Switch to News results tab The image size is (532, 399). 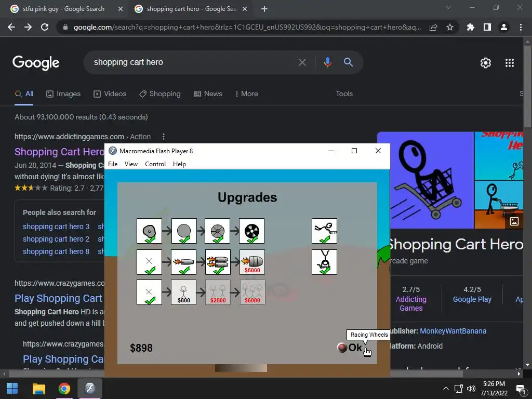point(208,94)
